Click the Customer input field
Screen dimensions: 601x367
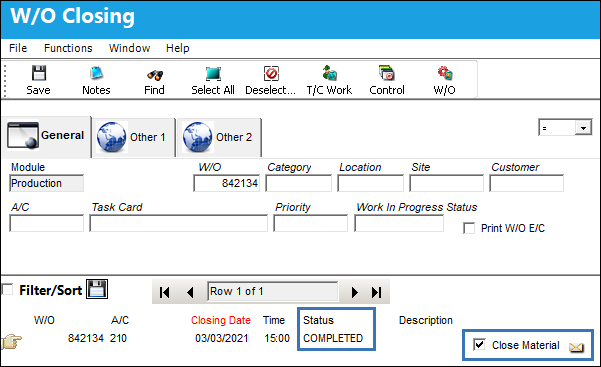click(x=527, y=183)
